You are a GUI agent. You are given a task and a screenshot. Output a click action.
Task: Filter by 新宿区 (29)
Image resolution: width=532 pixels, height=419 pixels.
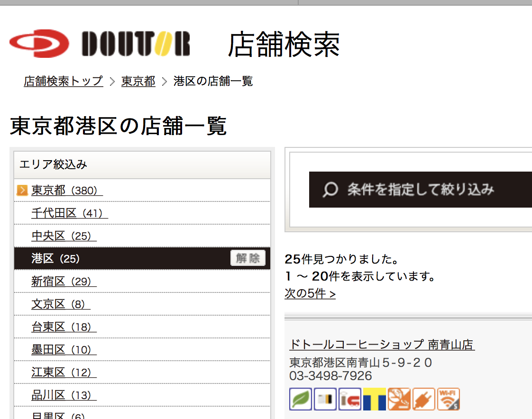[64, 281]
